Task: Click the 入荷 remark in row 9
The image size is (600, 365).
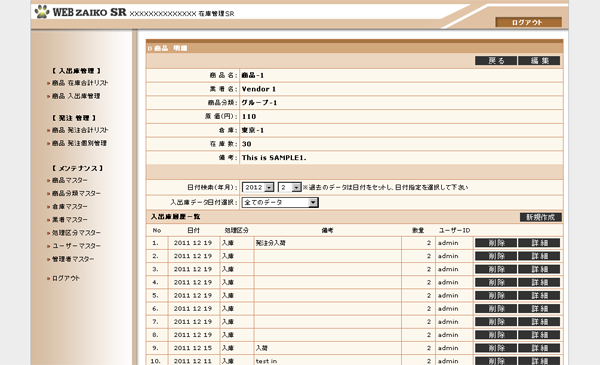Action: 262,348
